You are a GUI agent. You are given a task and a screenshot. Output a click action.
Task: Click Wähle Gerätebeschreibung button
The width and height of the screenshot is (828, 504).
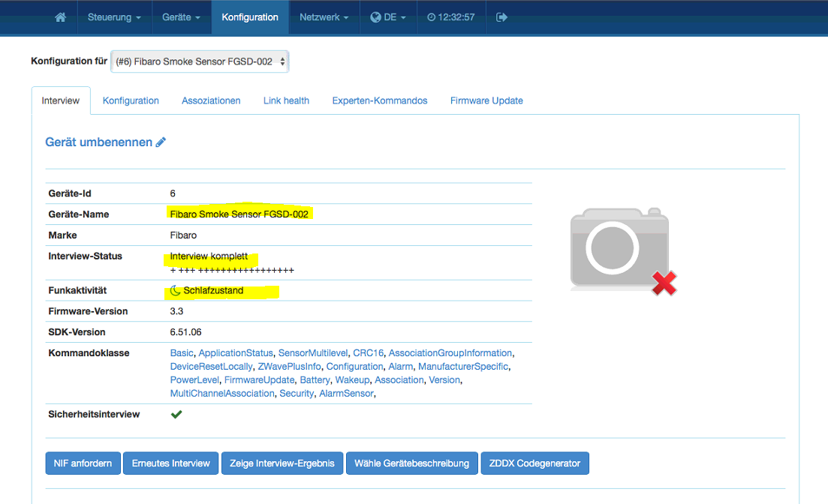pos(412,463)
